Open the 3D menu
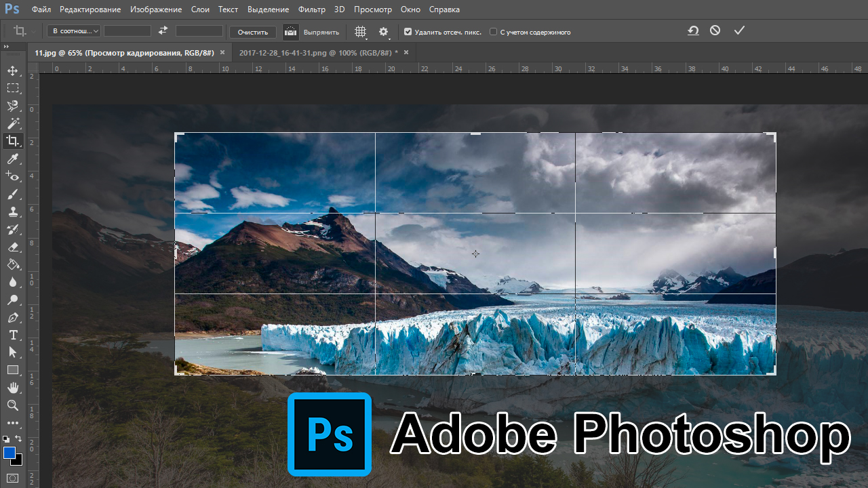Image resolution: width=868 pixels, height=488 pixels. click(x=340, y=9)
